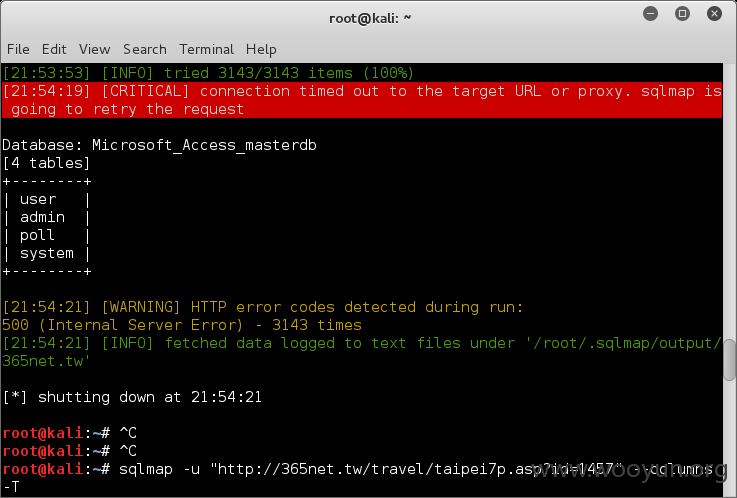The image size is (737, 498).
Task: Click the 'shutting down at 21:54:21' line
Action: point(132,397)
